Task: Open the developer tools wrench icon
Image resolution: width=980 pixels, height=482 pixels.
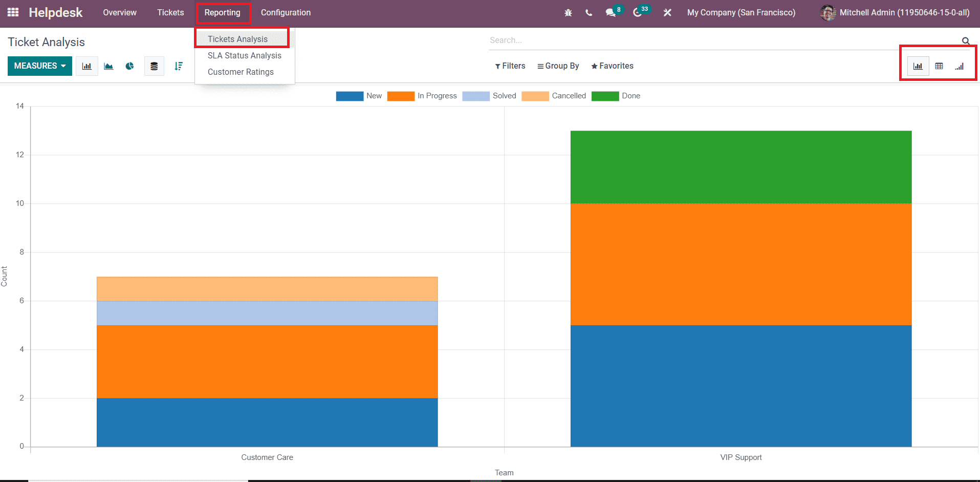Action: [667, 12]
